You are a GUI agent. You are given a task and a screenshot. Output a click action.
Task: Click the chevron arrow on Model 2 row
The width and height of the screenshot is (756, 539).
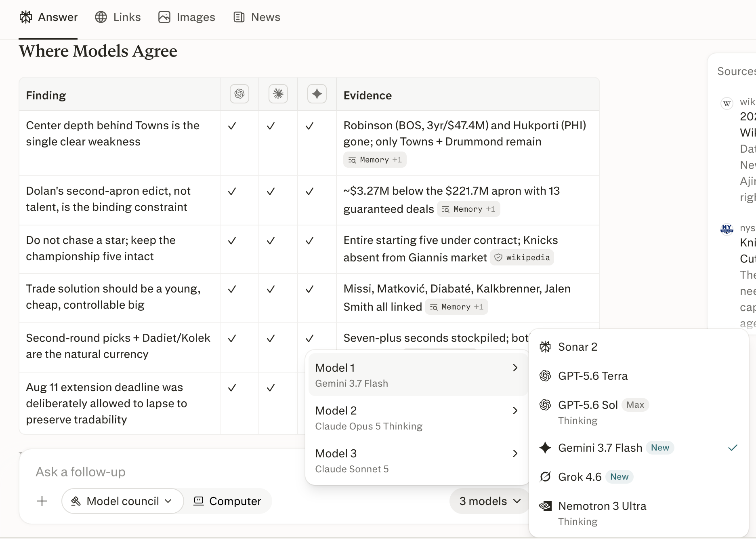[x=515, y=411]
